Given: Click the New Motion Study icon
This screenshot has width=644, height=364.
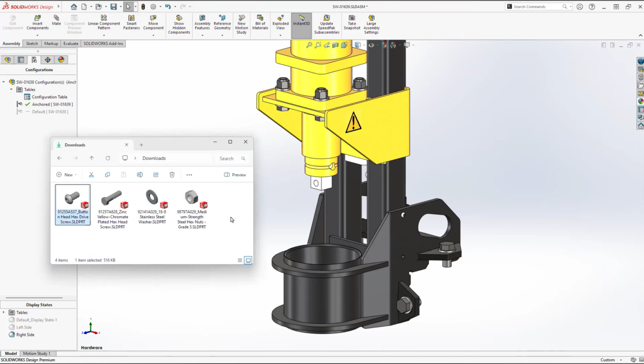Looking at the screenshot, I should pyautogui.click(x=241, y=23).
